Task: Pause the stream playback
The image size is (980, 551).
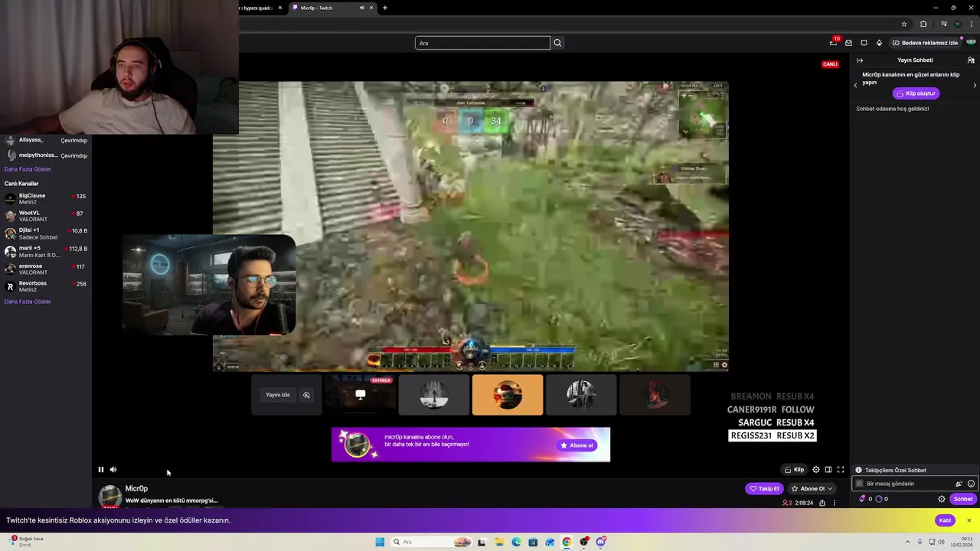Action: coord(100,470)
